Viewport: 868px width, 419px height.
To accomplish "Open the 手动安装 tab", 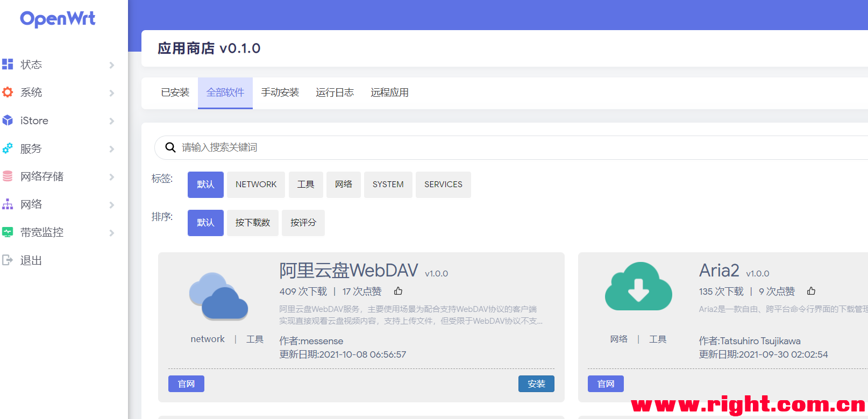I will pos(280,93).
